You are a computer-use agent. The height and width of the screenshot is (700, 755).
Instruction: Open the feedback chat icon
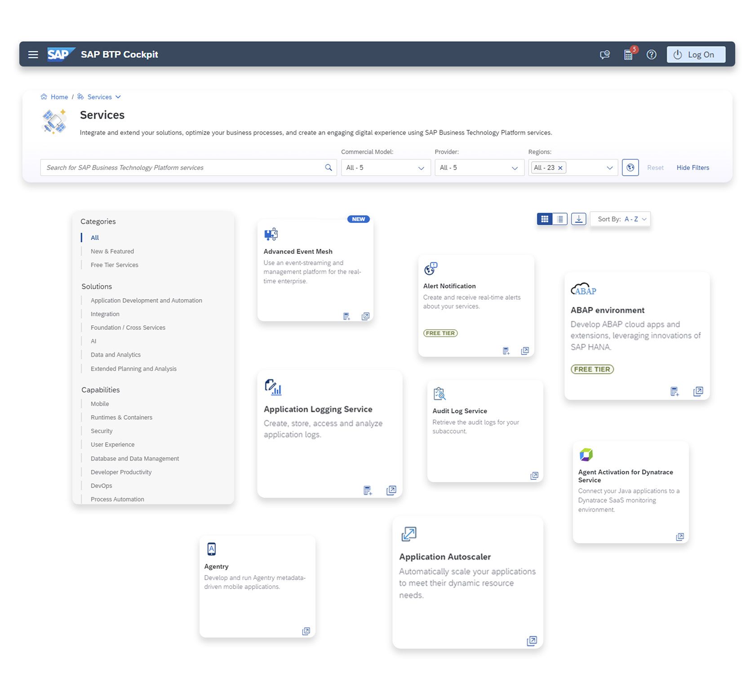click(x=604, y=54)
